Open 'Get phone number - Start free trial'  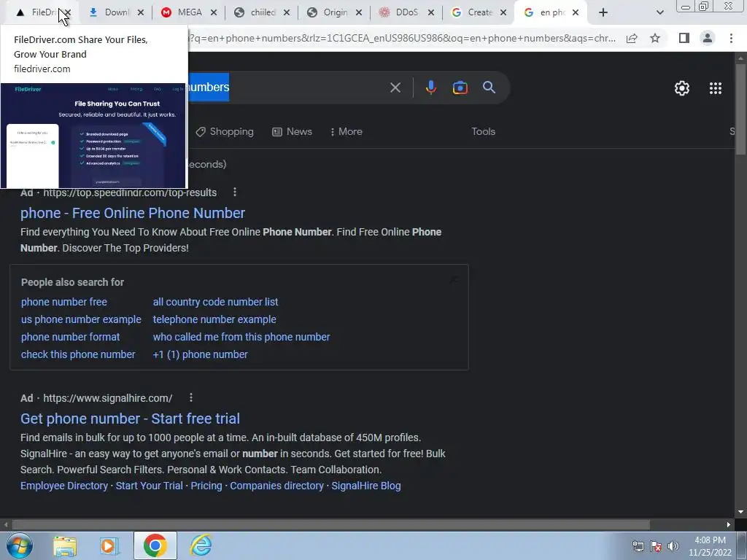click(x=130, y=419)
